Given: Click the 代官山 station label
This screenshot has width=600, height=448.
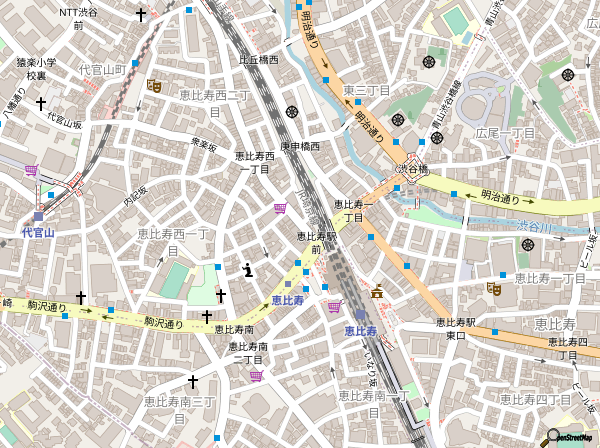Looking at the screenshot, I should point(36,232).
